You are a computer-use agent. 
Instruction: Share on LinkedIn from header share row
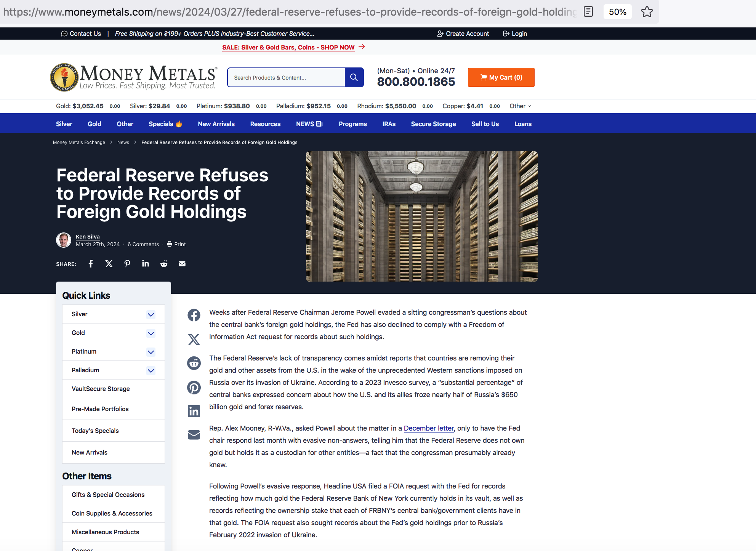146,264
